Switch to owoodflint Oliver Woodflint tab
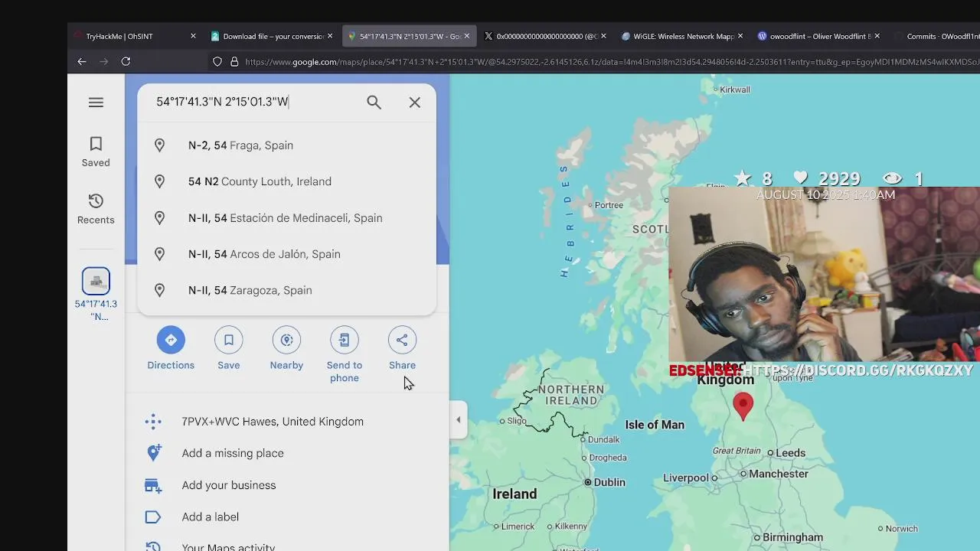This screenshot has width=980, height=551. [820, 36]
